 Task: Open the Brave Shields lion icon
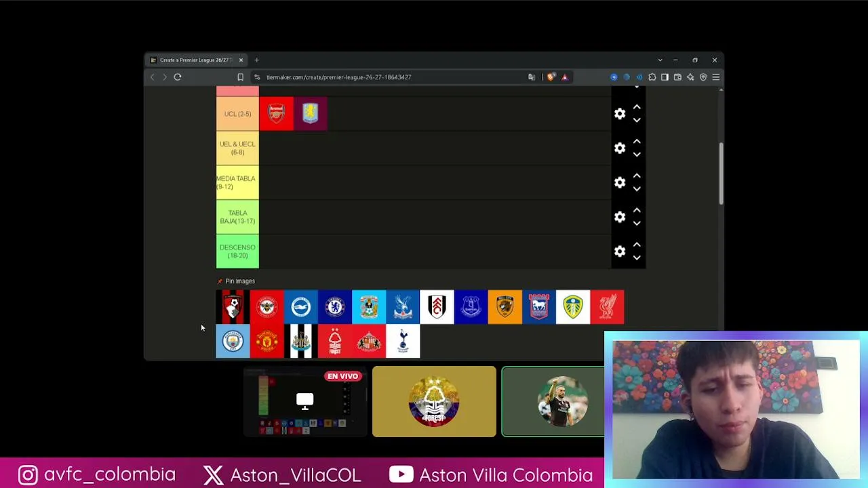(x=551, y=77)
